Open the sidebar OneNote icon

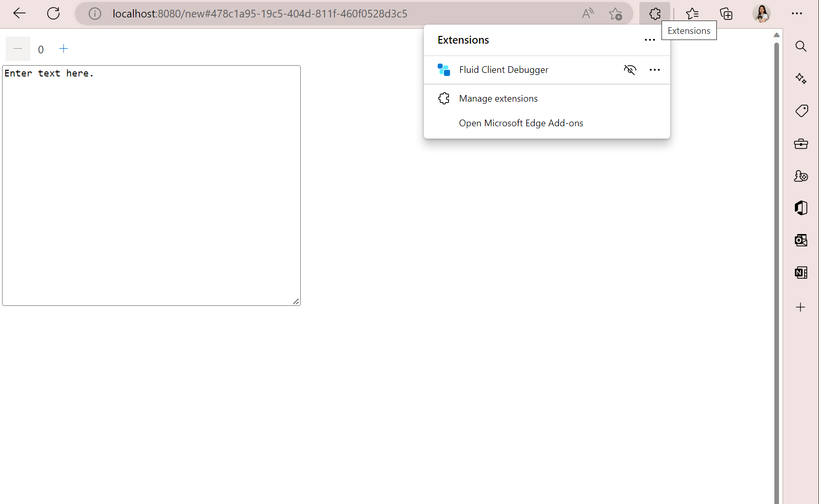801,273
